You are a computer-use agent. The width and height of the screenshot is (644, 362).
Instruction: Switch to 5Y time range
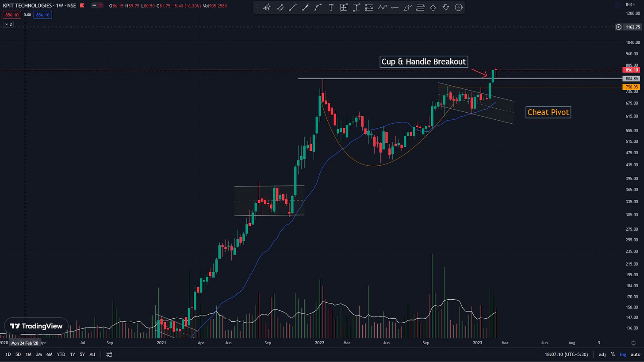pyautogui.click(x=82, y=354)
